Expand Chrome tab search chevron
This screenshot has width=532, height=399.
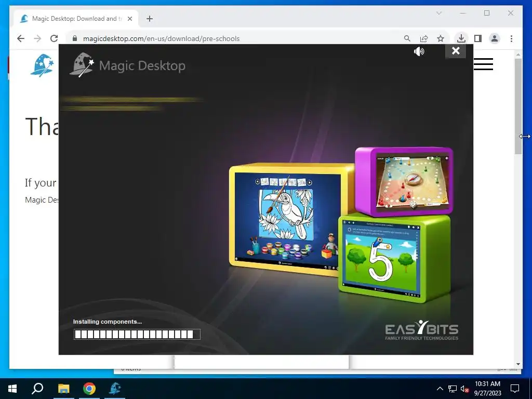pyautogui.click(x=438, y=13)
